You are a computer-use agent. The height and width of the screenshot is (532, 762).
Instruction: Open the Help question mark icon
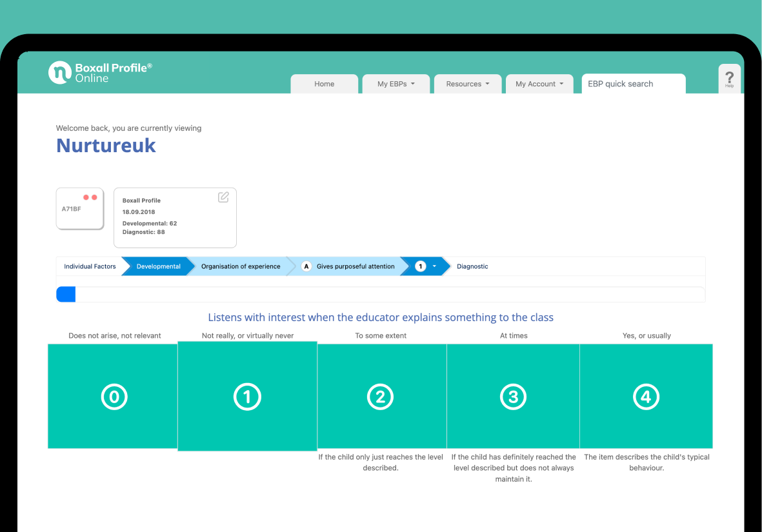coord(729,77)
